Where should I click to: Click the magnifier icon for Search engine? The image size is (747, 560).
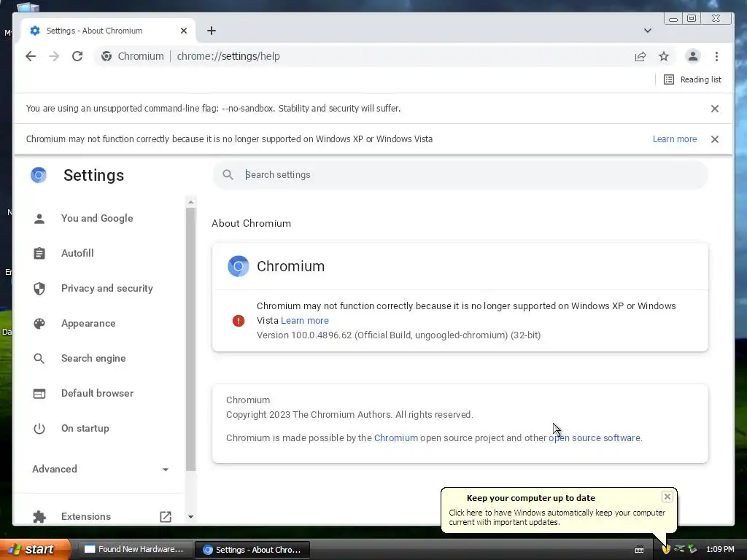pyautogui.click(x=39, y=359)
